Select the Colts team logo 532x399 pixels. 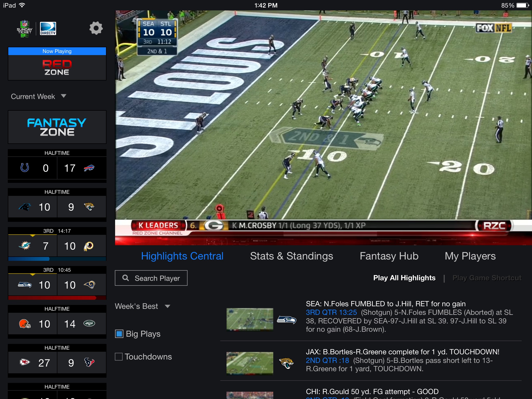pos(25,168)
